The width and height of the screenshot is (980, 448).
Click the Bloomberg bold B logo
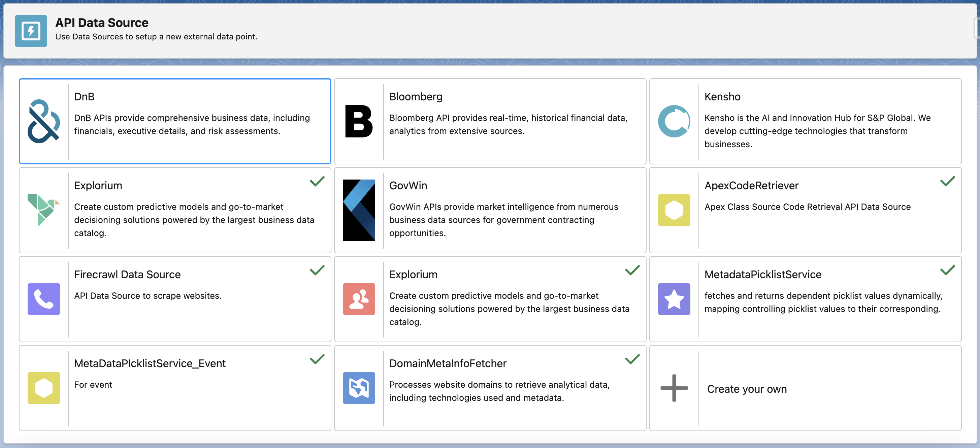point(358,121)
